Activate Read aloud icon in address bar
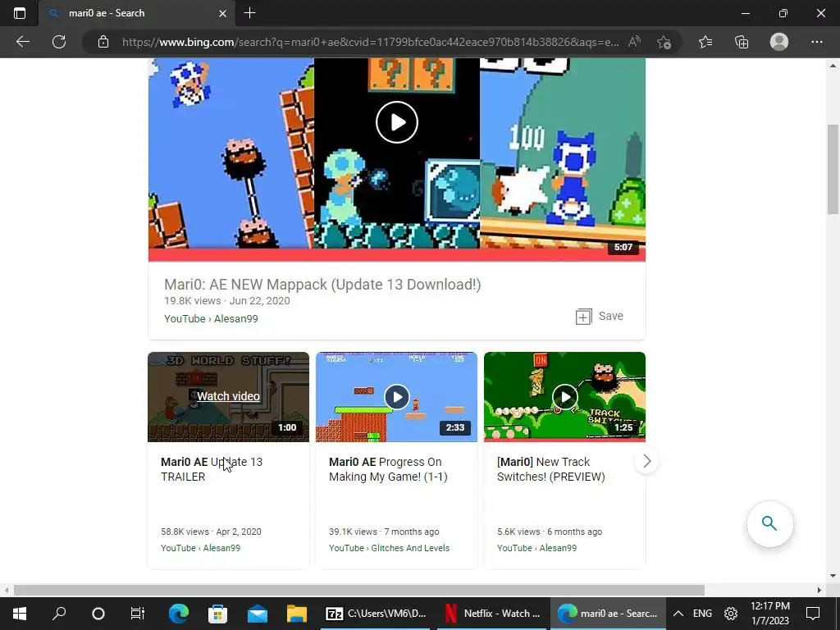The image size is (840, 630). click(x=634, y=42)
